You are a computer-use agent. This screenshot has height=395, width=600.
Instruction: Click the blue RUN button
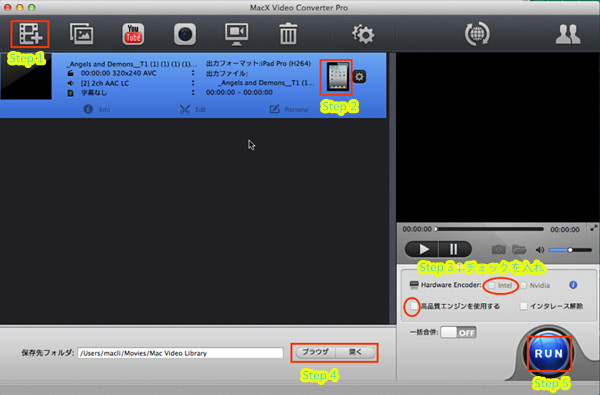pyautogui.click(x=549, y=353)
